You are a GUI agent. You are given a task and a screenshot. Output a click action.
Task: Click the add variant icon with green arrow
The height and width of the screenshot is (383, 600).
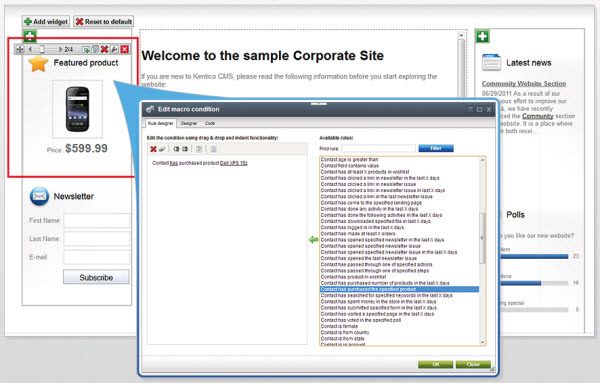(x=86, y=49)
